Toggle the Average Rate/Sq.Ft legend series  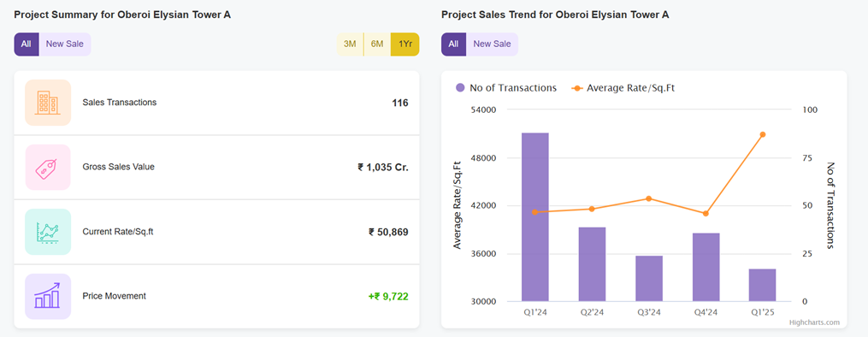click(x=623, y=87)
